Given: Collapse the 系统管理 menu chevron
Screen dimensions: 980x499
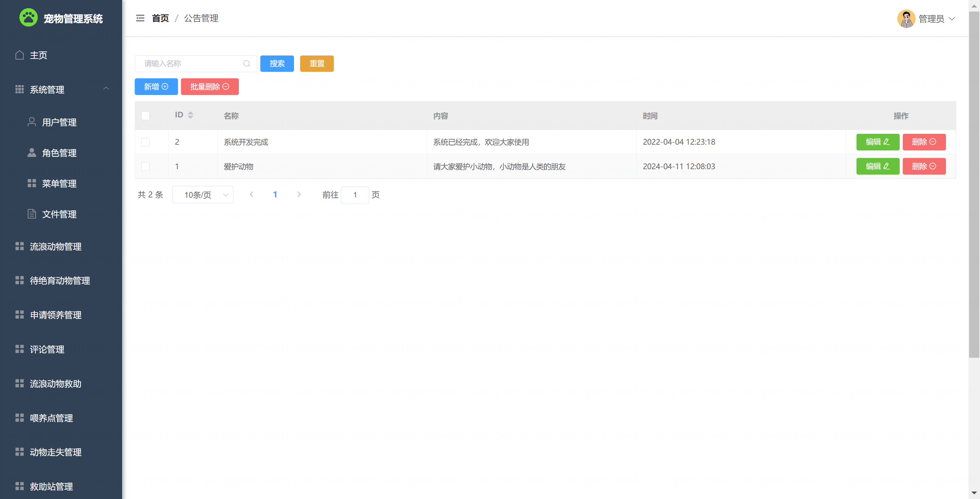Looking at the screenshot, I should [x=106, y=89].
